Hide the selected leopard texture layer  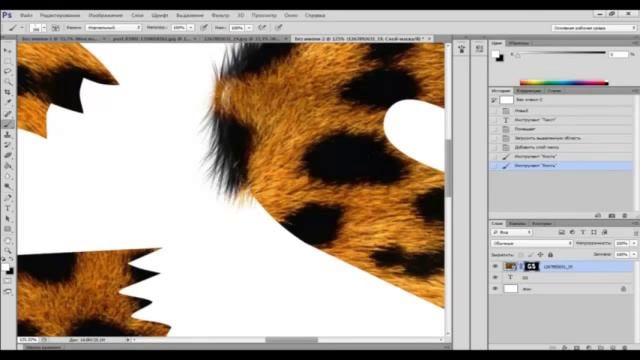point(495,267)
